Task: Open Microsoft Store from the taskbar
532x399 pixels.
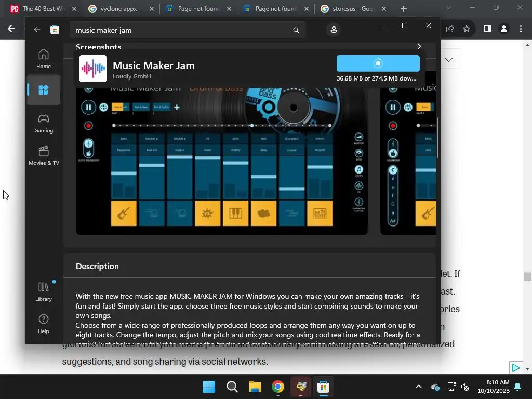Action: [323, 387]
